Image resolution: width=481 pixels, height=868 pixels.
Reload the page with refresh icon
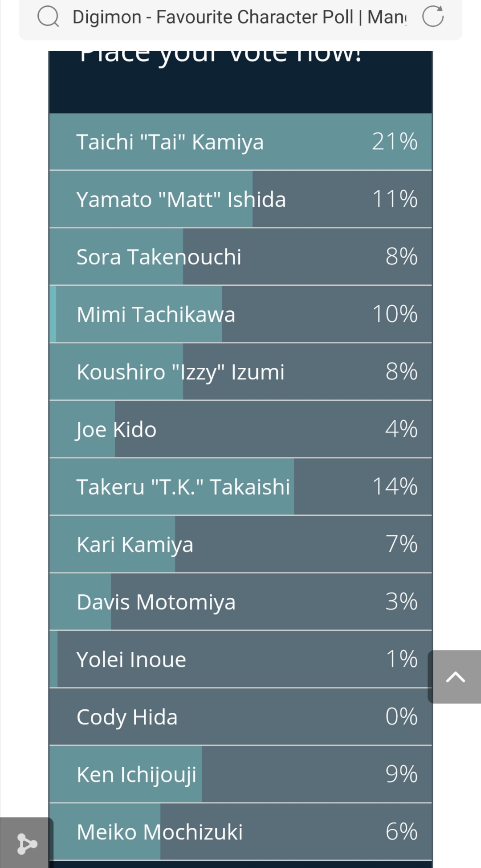coord(432,16)
